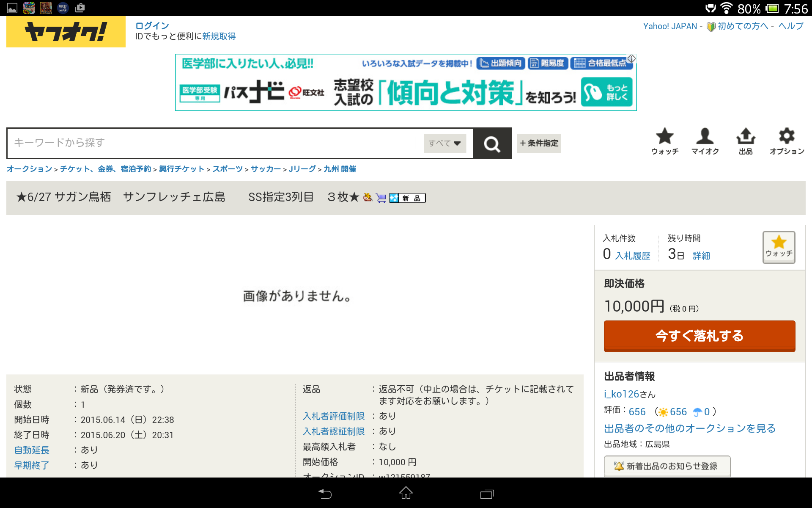
Task: Select Jリーグ in the breadcrumb
Action: [x=302, y=169]
